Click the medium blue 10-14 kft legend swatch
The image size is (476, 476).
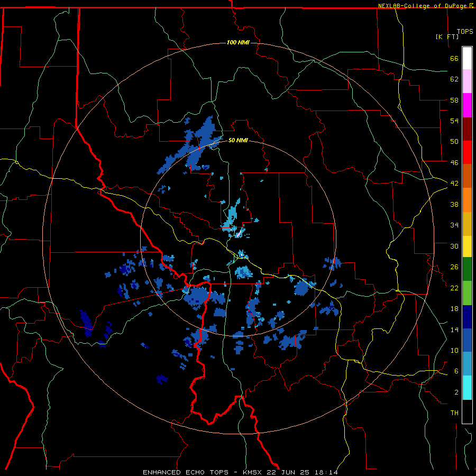467,340
